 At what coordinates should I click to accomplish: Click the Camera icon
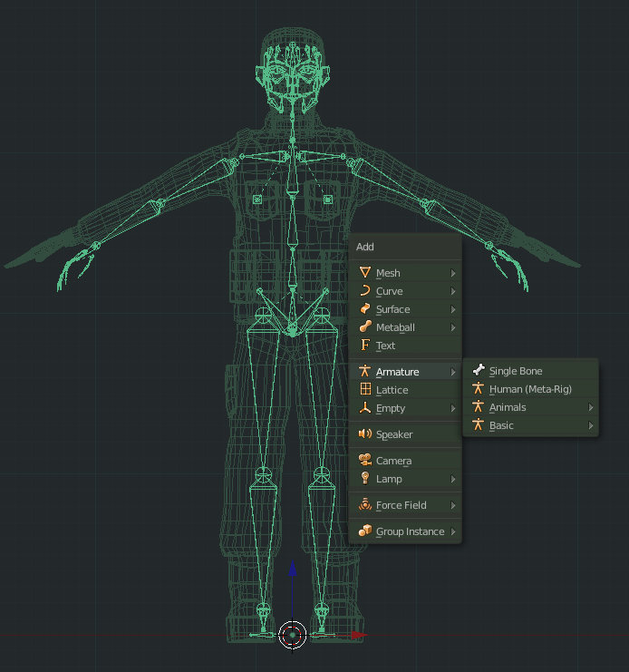click(x=365, y=460)
